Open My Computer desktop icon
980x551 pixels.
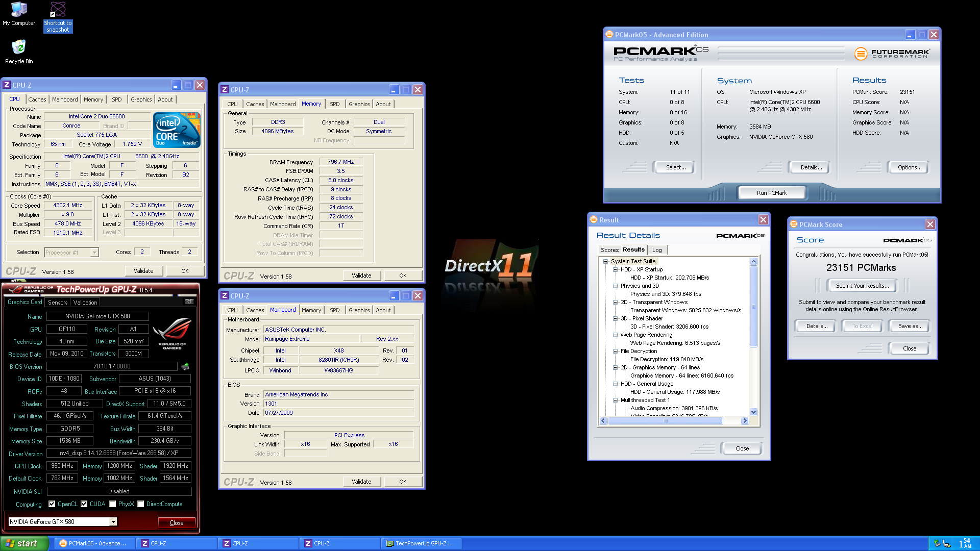pos(19,14)
